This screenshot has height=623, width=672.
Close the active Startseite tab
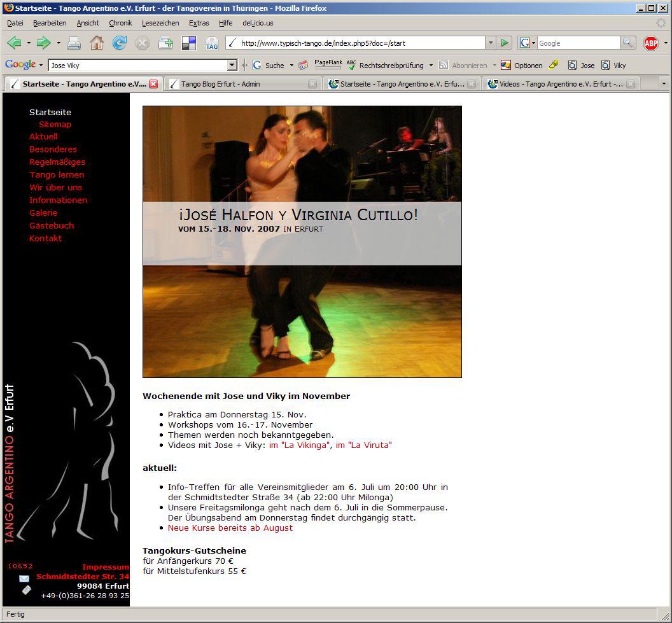point(153,84)
